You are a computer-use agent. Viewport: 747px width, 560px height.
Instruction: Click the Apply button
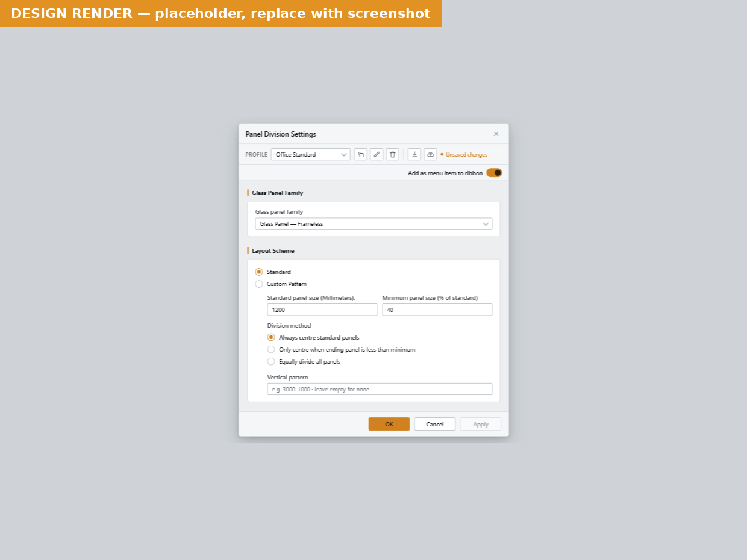[481, 424]
